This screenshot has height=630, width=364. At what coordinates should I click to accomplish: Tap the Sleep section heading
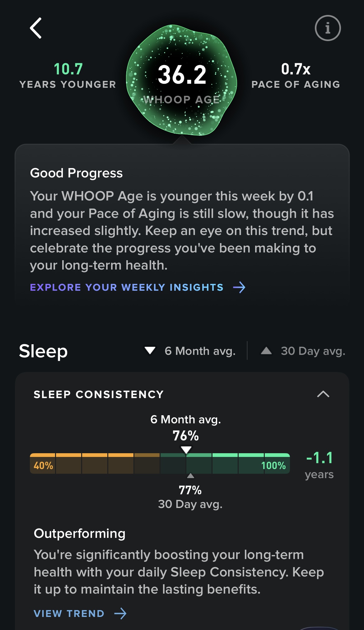[x=43, y=351]
